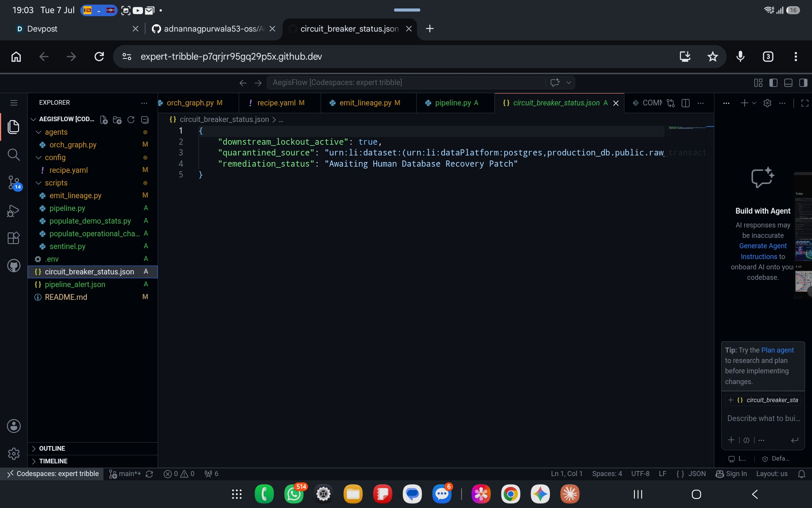Screen dimensions: 812x508
Task: Click Plan agent link in tip
Action: [x=777, y=350]
